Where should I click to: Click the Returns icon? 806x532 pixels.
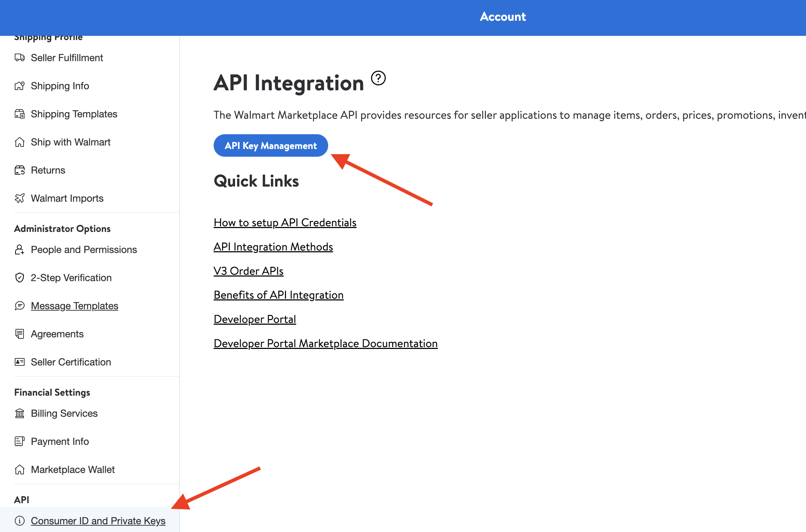pyautogui.click(x=20, y=170)
